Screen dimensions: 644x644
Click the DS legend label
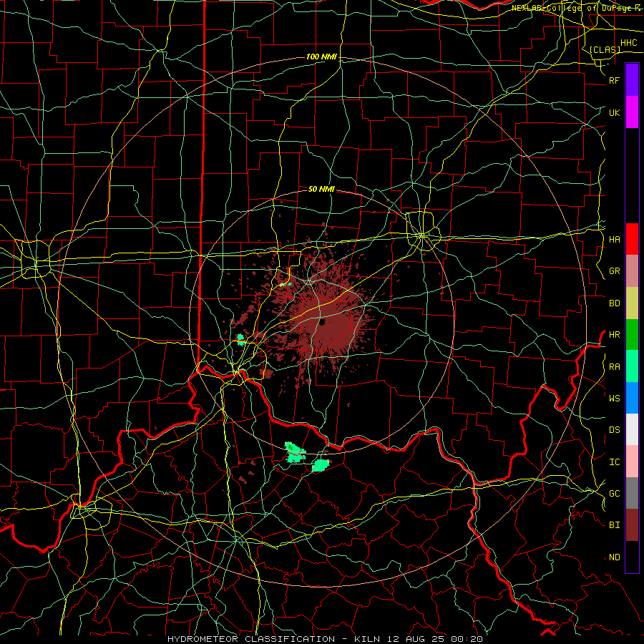[614, 430]
